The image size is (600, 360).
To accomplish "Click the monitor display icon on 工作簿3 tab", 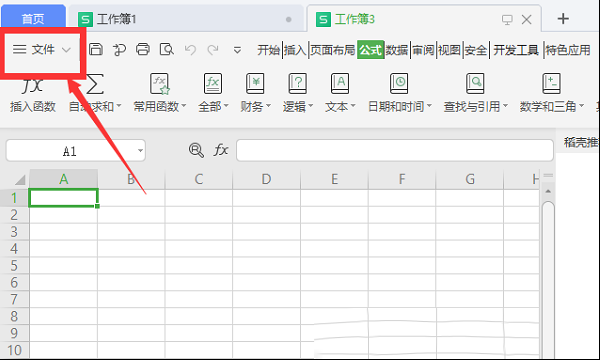I will (507, 20).
